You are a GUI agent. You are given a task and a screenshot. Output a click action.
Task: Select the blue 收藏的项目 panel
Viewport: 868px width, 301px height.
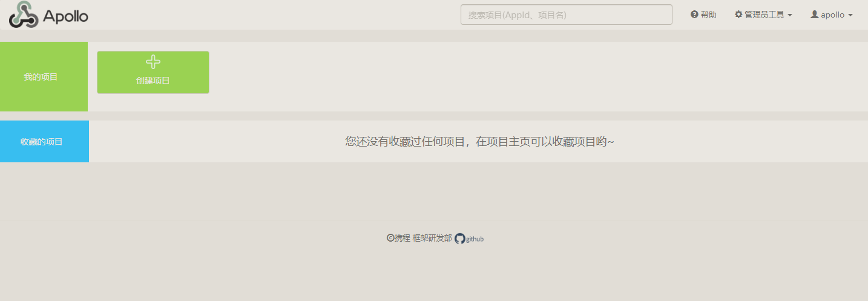pyautogui.click(x=44, y=142)
